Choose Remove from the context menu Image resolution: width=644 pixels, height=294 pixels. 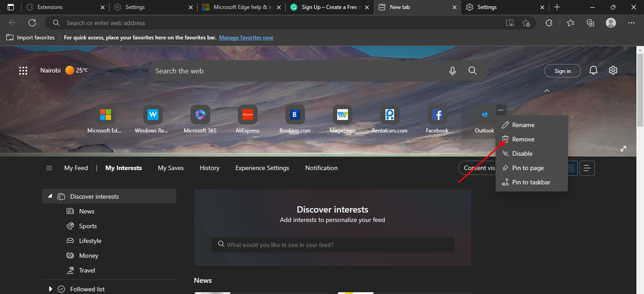(x=532, y=139)
